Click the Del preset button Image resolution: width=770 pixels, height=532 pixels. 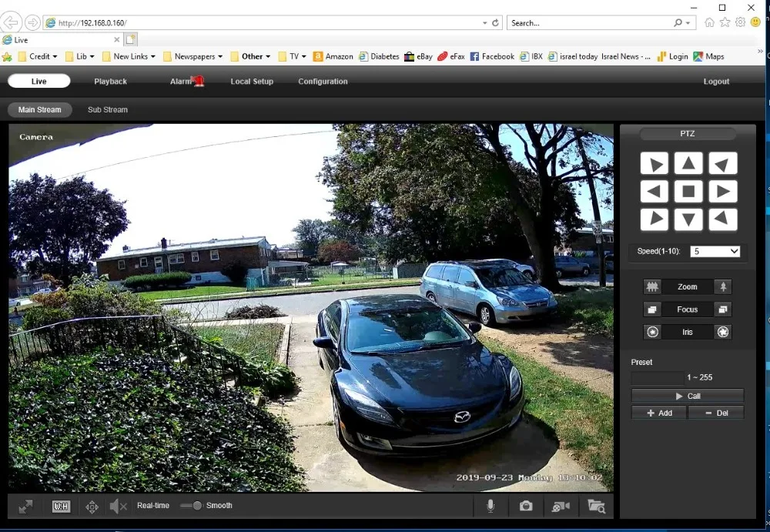point(716,413)
